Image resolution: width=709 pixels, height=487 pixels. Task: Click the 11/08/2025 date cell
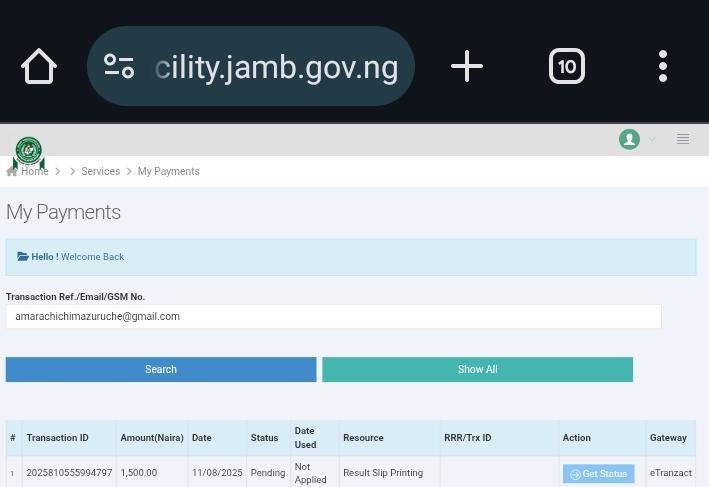point(217,473)
